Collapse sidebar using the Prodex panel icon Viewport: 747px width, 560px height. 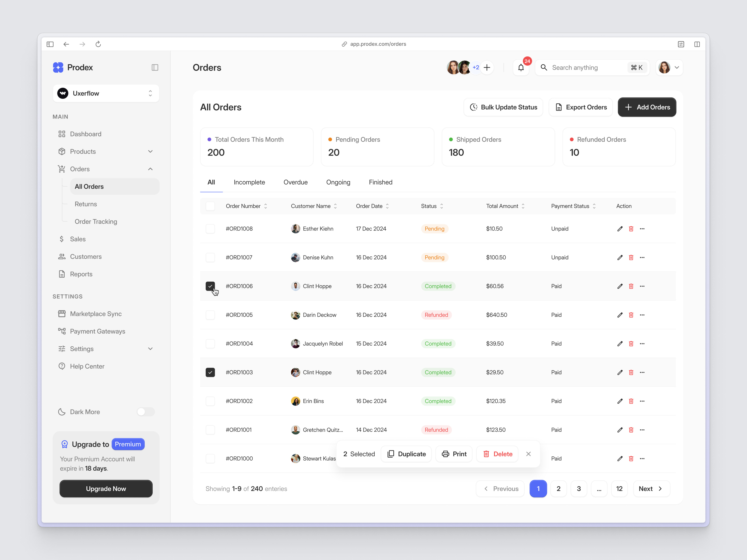click(x=155, y=67)
